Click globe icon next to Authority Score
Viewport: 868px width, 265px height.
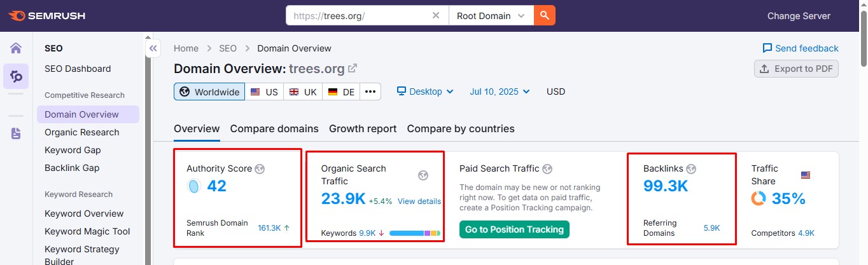coord(259,169)
